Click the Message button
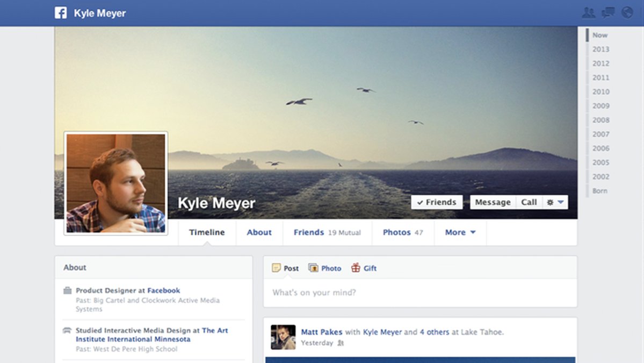Screen dimensions: 644x363 pyautogui.click(x=493, y=202)
